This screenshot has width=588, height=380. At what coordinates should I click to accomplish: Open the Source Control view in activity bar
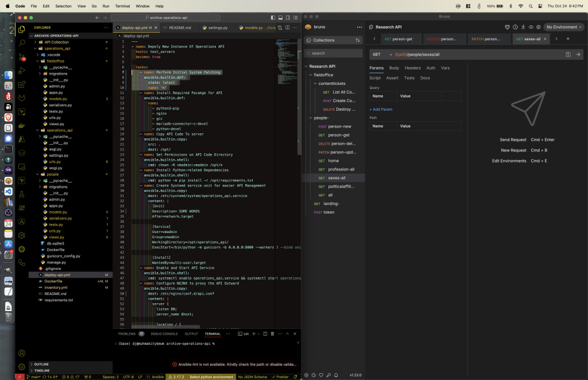pyautogui.click(x=22, y=56)
